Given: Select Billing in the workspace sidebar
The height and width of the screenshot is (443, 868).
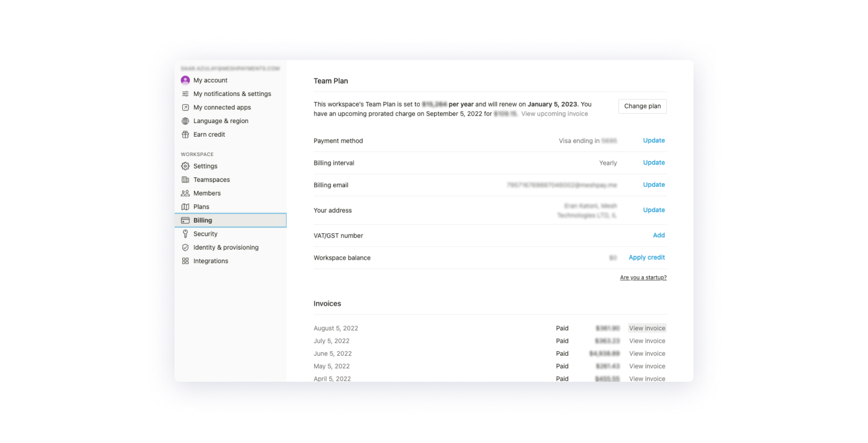Looking at the screenshot, I should 202,220.
